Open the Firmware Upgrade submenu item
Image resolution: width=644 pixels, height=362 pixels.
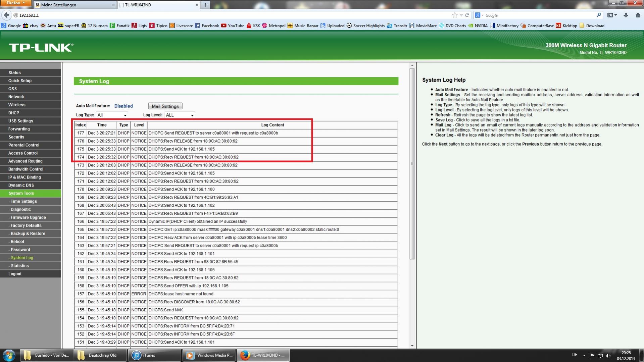click(x=31, y=217)
